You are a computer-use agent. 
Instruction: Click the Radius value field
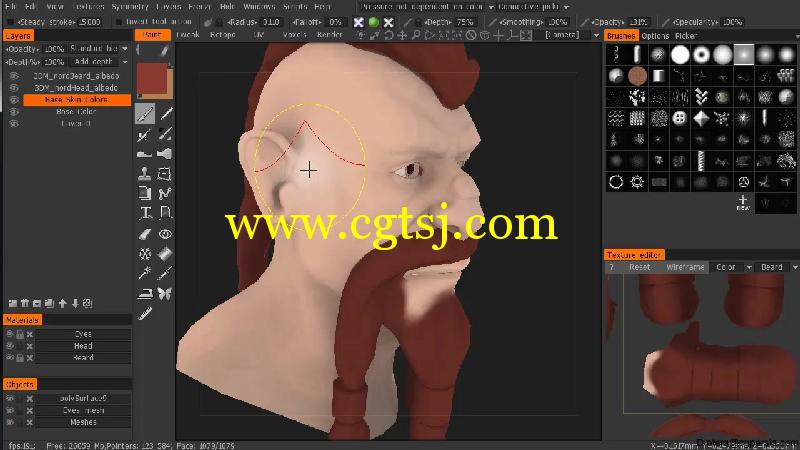pos(270,22)
